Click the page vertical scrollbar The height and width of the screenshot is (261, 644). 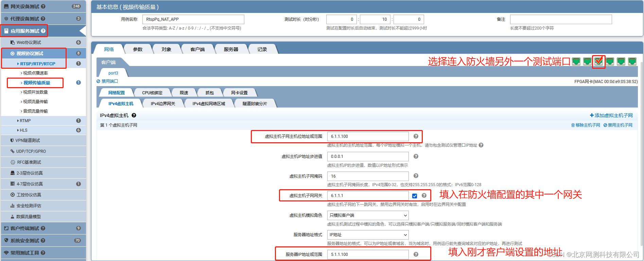(x=642, y=153)
